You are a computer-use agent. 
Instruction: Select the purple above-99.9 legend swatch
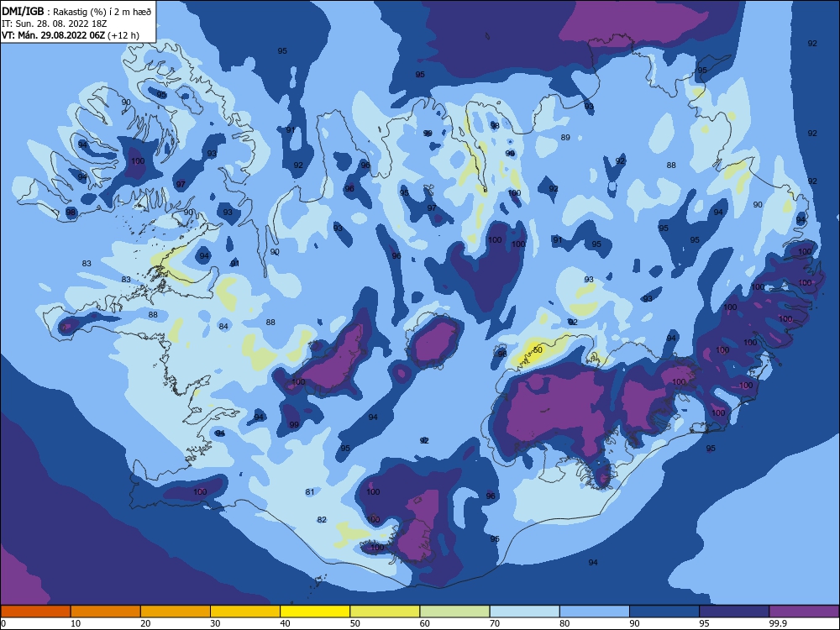804,612
